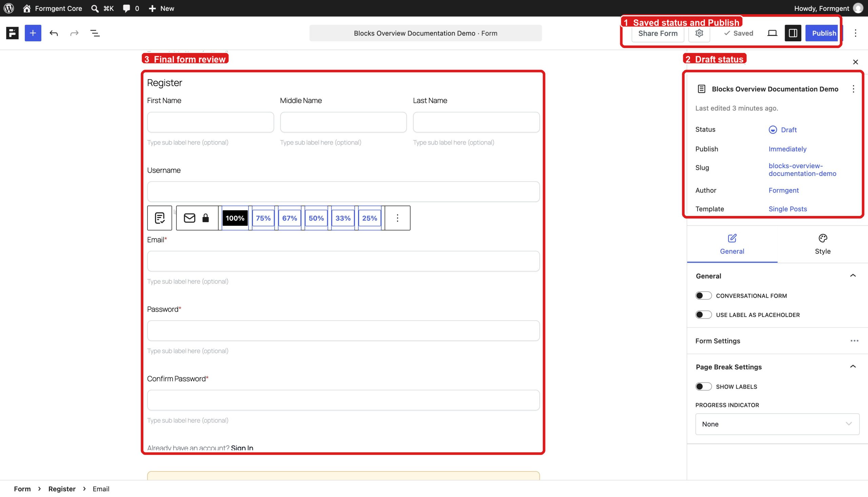Undo the last change
Image resolution: width=868 pixels, height=497 pixels.
click(x=54, y=33)
